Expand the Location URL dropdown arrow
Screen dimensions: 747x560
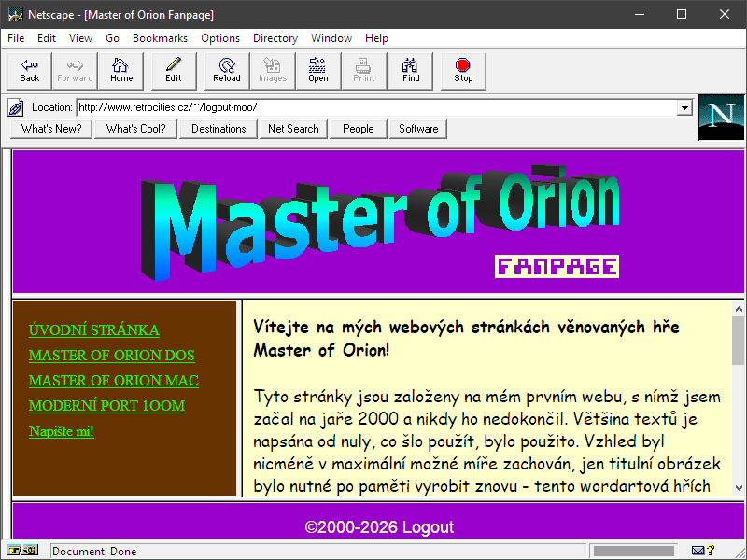click(x=684, y=107)
